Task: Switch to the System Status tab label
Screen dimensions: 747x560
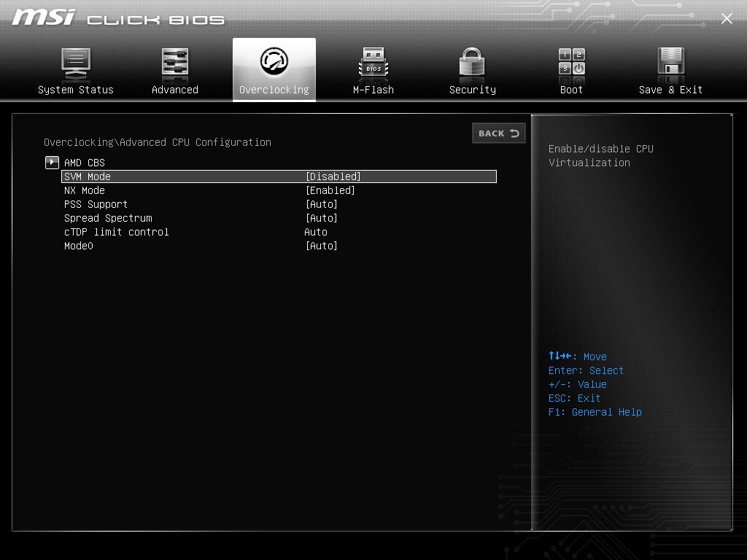Action: point(76,90)
